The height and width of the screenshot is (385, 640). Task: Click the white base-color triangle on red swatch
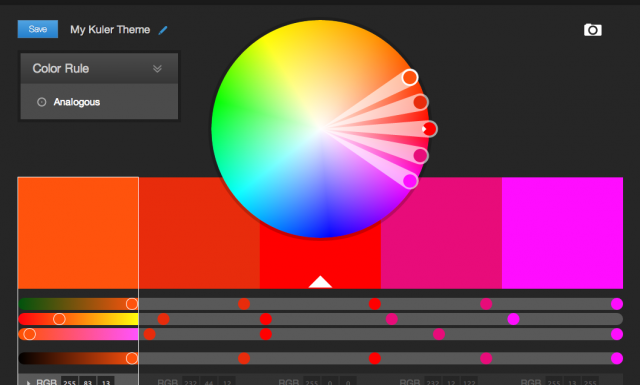click(x=320, y=282)
